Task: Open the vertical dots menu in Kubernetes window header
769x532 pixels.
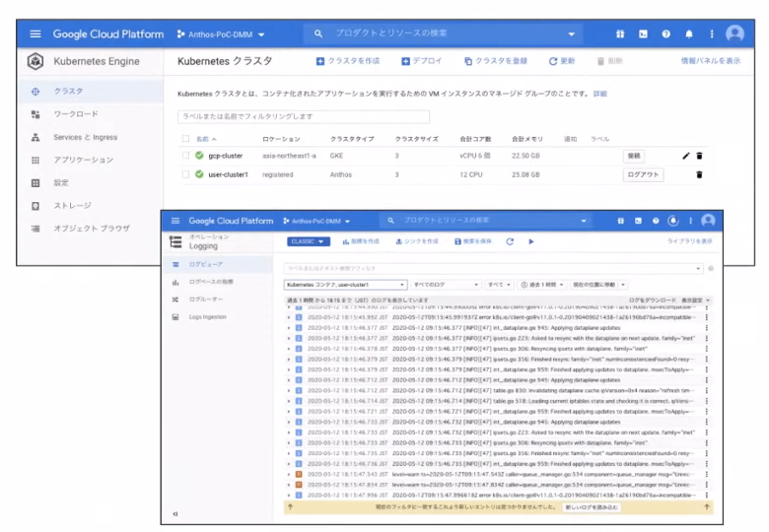Action: click(x=712, y=33)
